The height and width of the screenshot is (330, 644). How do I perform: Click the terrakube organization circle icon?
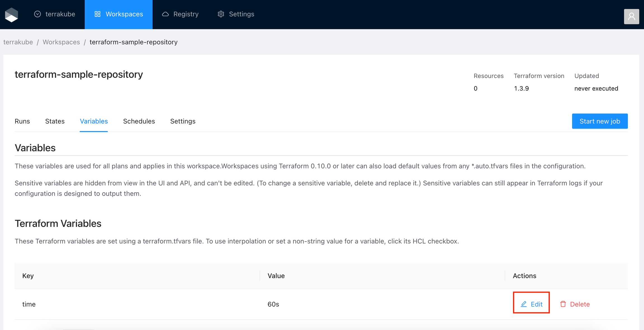[x=37, y=14]
